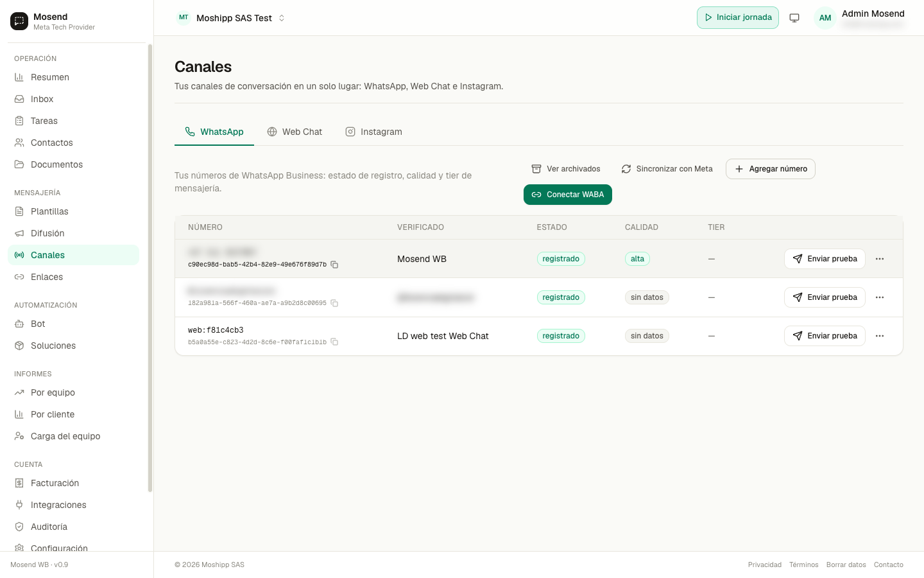Copy the ID starting with 182a981a
924x578 pixels.
point(334,303)
